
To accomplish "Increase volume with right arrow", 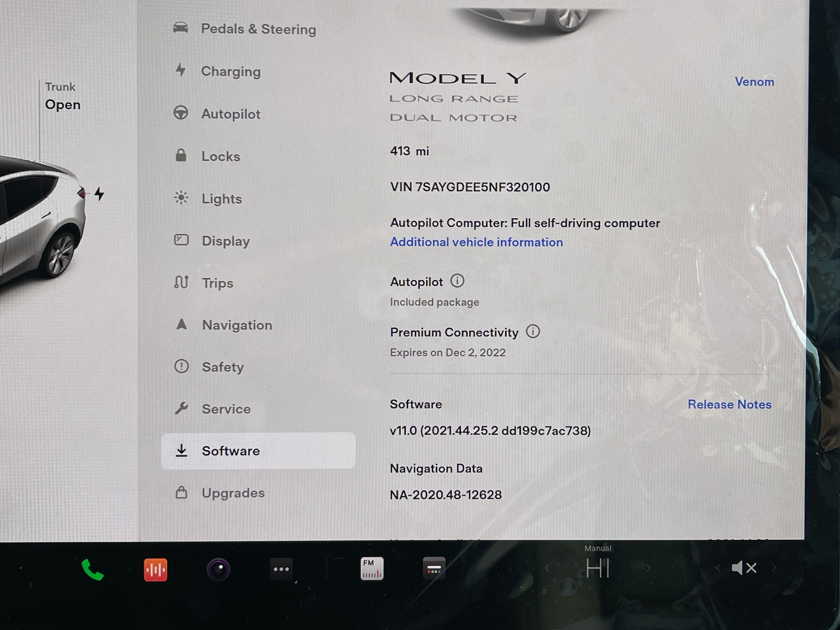I will (774, 568).
